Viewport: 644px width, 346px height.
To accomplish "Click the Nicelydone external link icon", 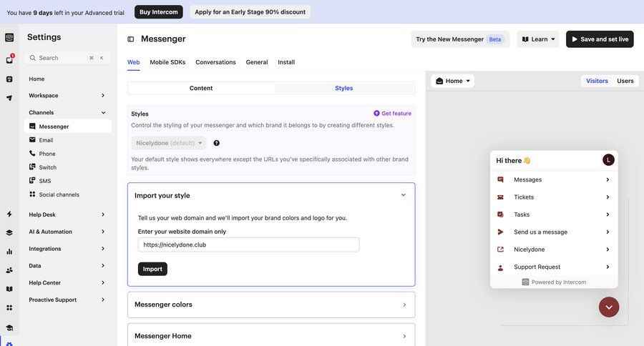I will pyautogui.click(x=500, y=249).
